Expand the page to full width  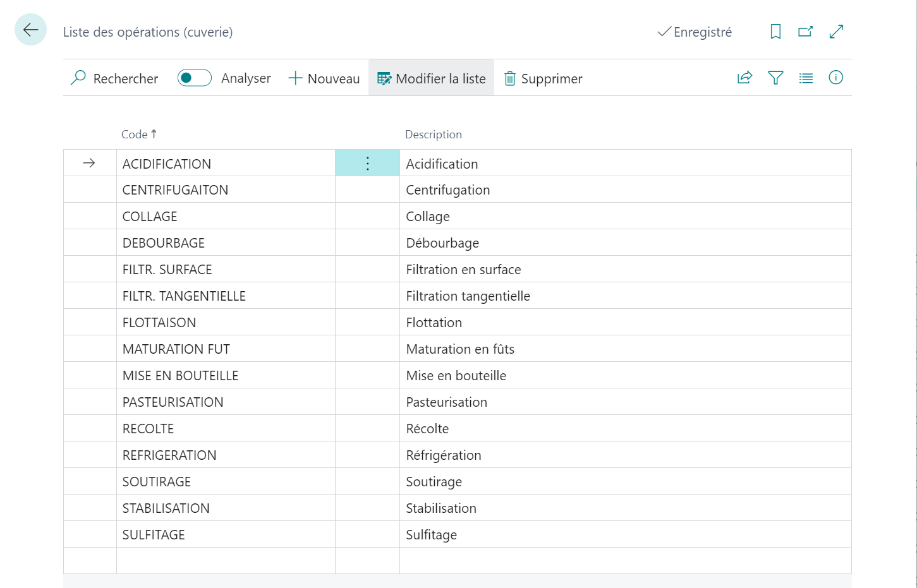pyautogui.click(x=836, y=32)
